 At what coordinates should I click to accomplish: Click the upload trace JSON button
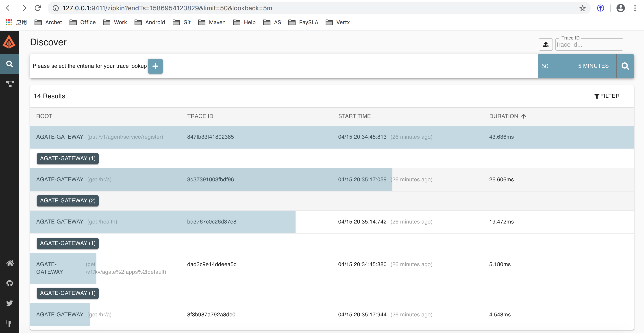[546, 44]
